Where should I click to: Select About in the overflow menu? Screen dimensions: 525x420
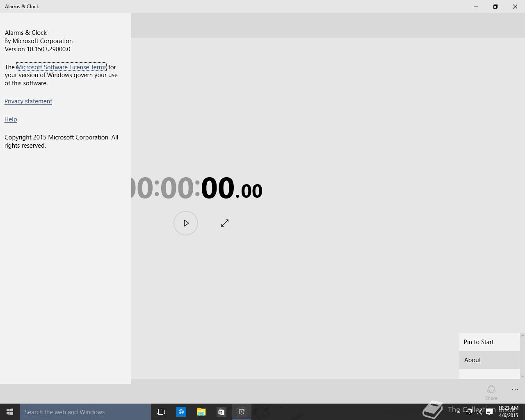(489, 360)
